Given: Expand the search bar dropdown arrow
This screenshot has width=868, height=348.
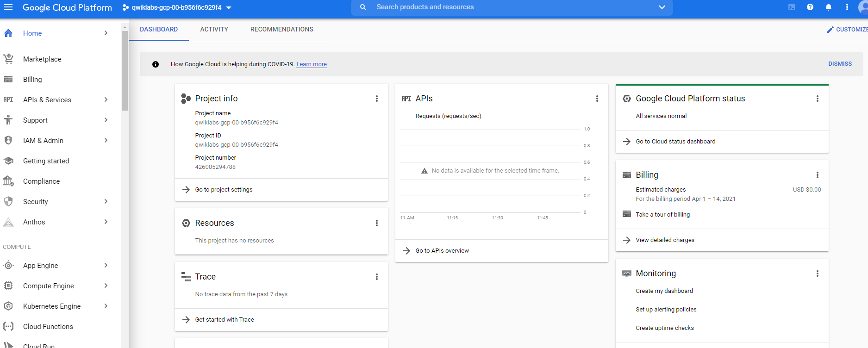Looking at the screenshot, I should [x=662, y=7].
